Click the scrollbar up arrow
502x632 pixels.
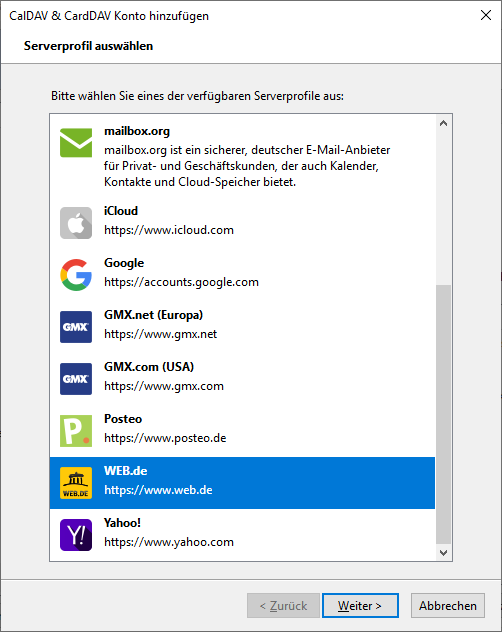click(x=444, y=123)
